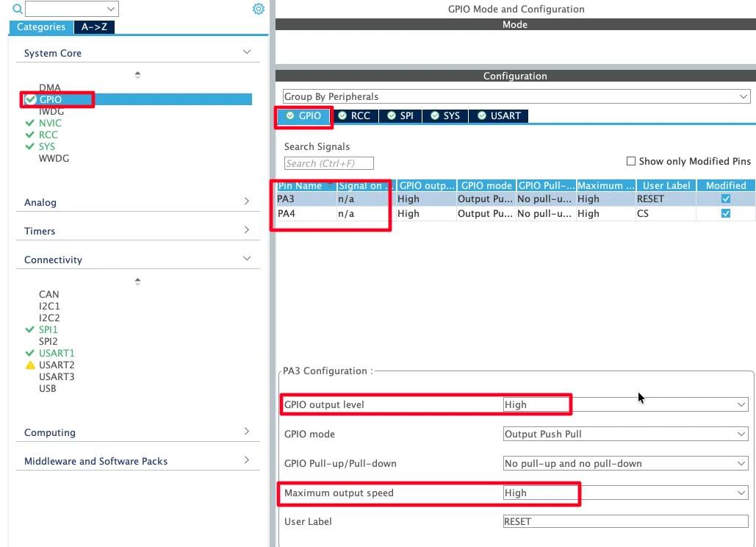
Task: Select RCC in System Core list
Action: coord(48,135)
